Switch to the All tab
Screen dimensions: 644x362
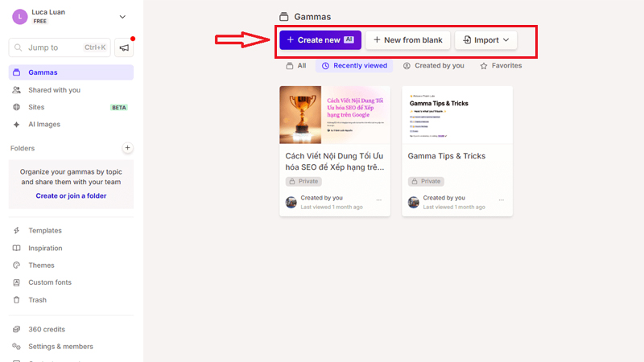296,66
